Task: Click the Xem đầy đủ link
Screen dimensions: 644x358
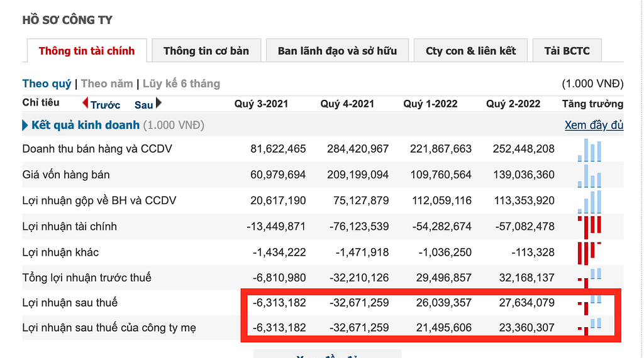Action: [x=594, y=125]
